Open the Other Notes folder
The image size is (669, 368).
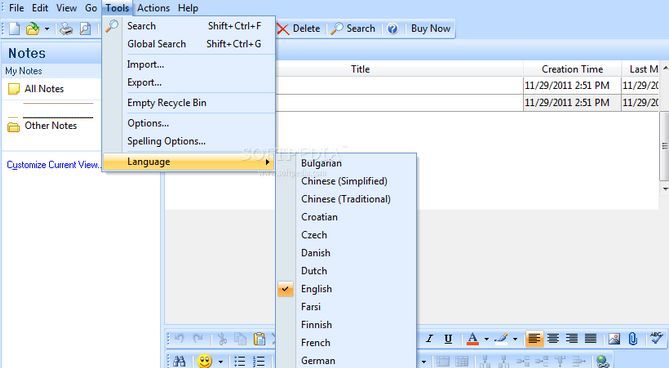point(43,126)
